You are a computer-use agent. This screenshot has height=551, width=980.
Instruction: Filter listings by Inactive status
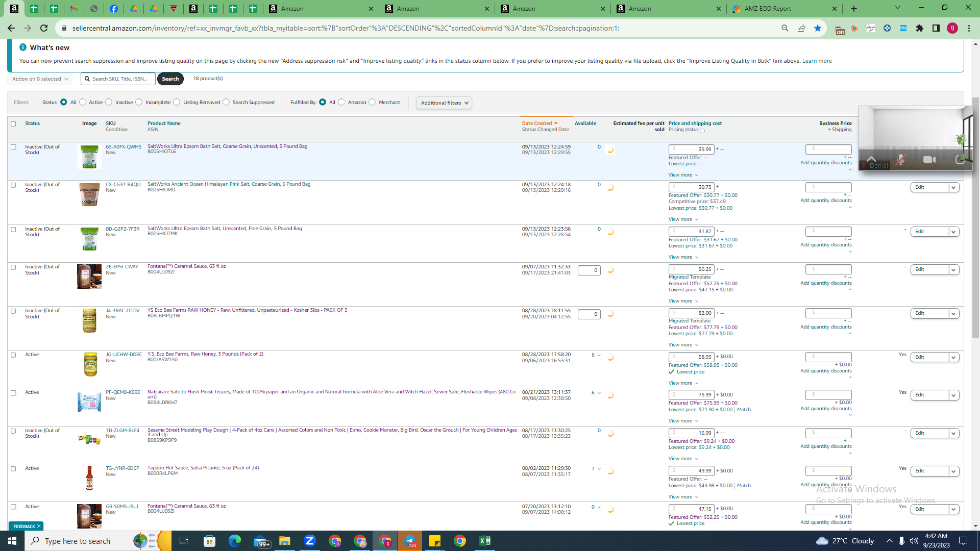(x=109, y=103)
